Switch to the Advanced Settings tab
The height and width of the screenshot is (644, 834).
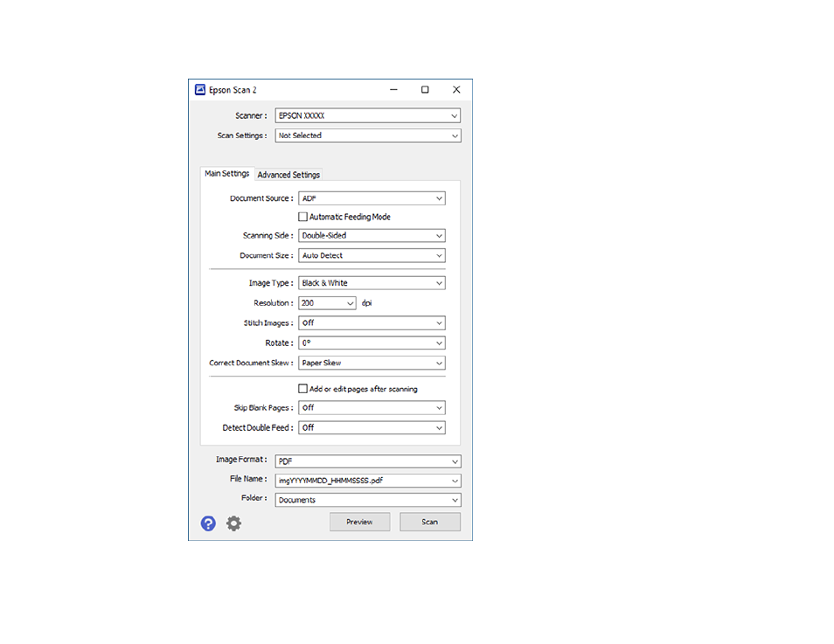pyautogui.click(x=288, y=175)
